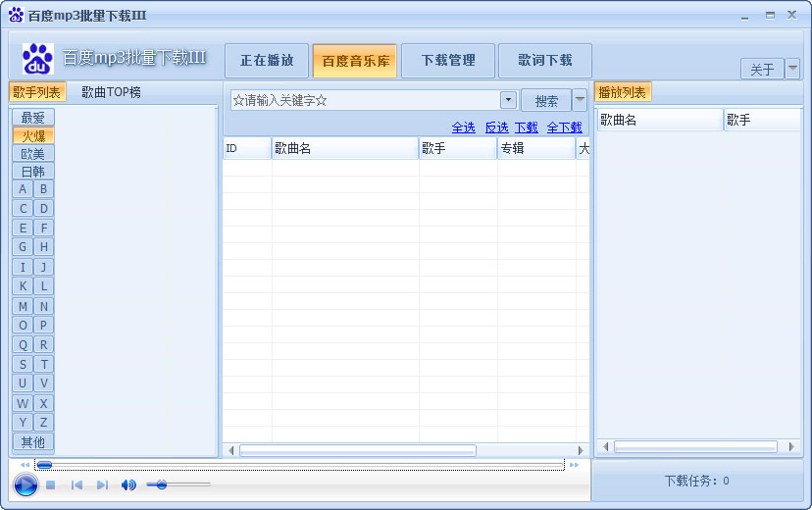This screenshot has height=510, width=812.
Task: Select the 欧美 artist category
Action: click(33, 153)
